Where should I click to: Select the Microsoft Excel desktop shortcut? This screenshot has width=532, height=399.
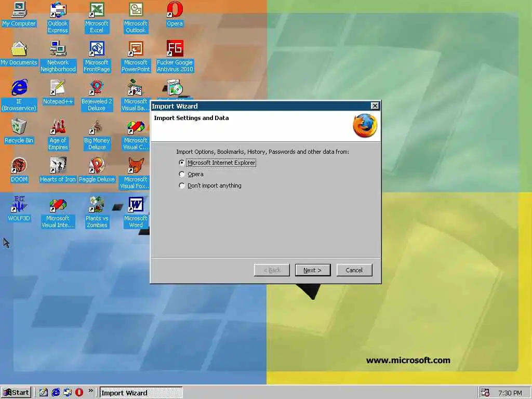(97, 17)
